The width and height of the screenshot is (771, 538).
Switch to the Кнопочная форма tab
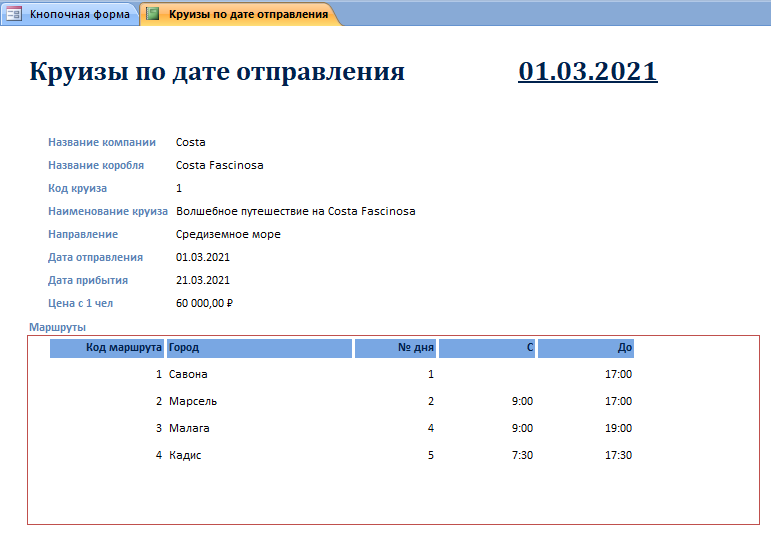pos(70,14)
